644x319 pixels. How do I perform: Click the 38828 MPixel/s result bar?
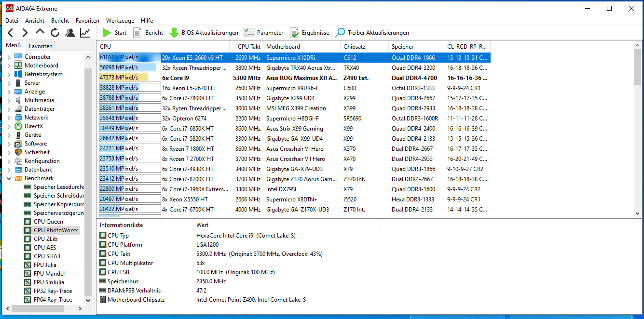point(130,88)
